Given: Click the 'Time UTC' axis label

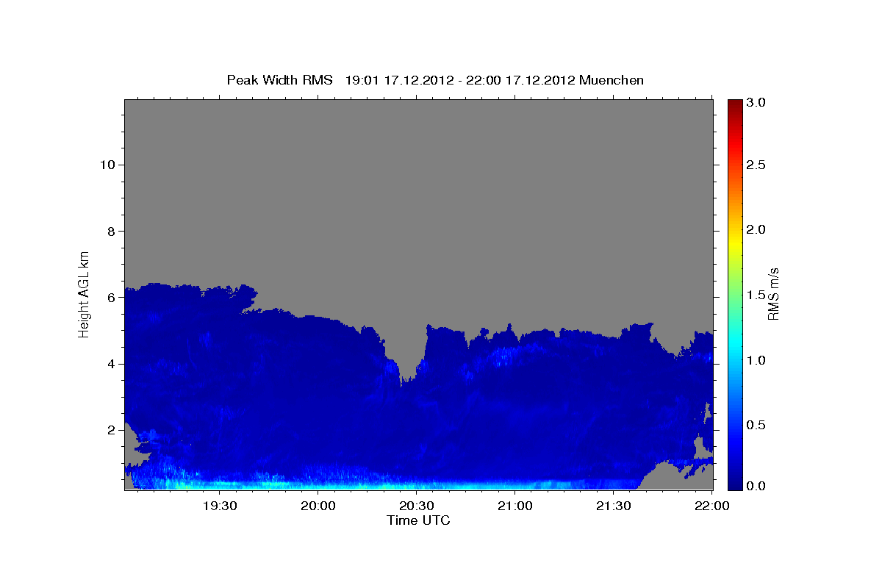Looking at the screenshot, I should click(x=418, y=520).
